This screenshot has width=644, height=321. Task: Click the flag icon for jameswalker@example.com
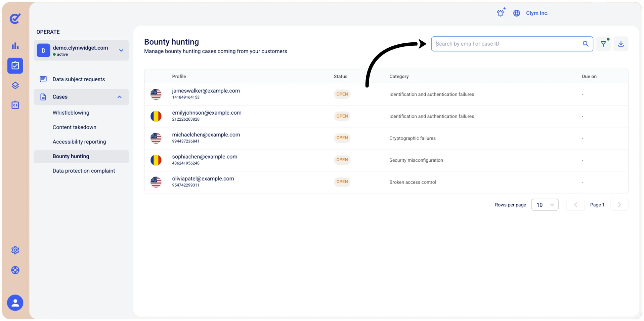[156, 94]
